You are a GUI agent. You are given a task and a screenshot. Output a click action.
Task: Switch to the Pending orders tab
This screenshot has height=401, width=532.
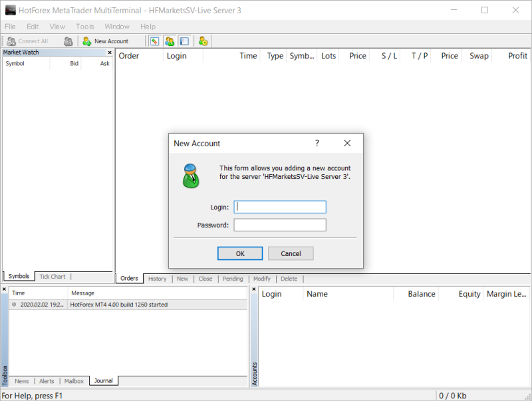coord(233,279)
